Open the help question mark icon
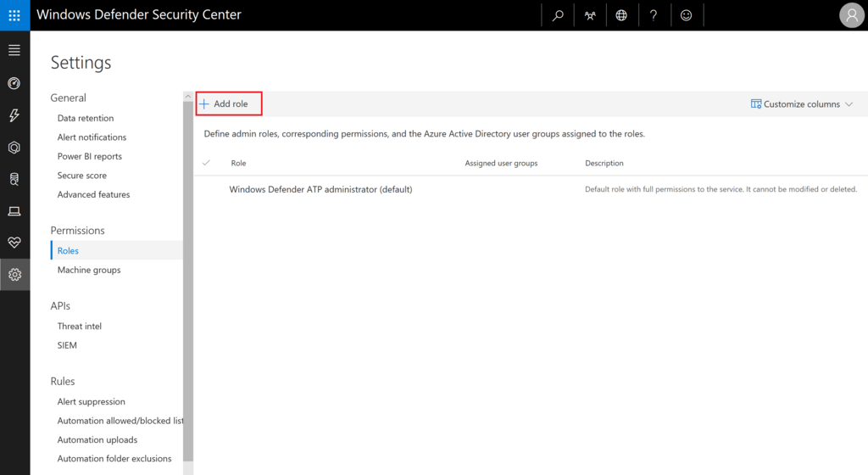 654,15
